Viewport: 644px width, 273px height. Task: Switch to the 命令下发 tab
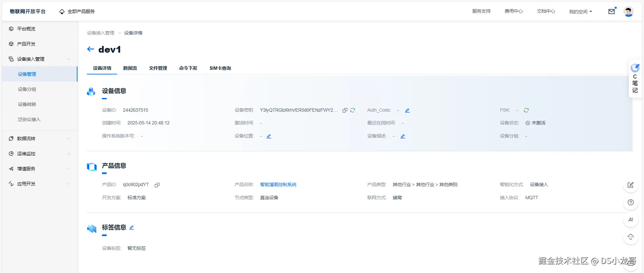point(188,68)
